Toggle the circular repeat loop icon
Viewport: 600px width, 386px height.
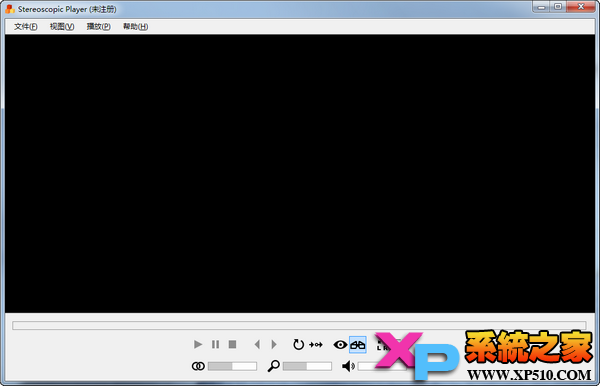[298, 344]
